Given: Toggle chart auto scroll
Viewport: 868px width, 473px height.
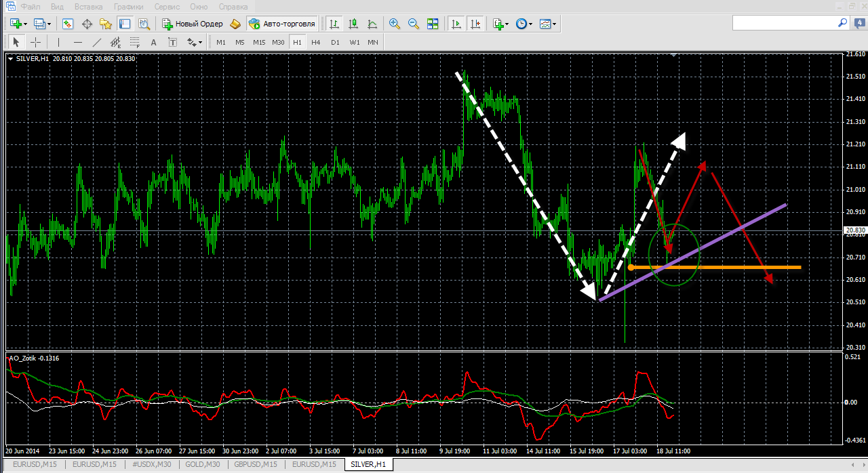Looking at the screenshot, I should pos(456,24).
